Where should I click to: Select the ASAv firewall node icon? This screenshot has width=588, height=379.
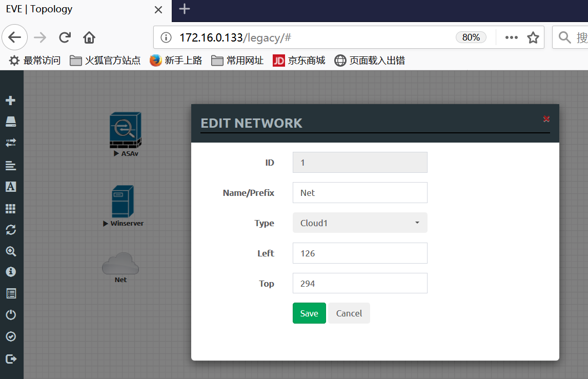pos(126,130)
